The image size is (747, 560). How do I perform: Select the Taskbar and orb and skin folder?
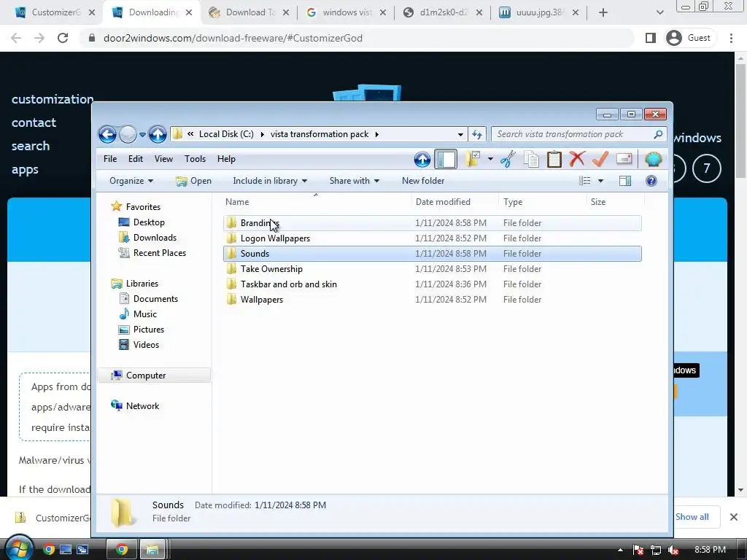pyautogui.click(x=432, y=284)
